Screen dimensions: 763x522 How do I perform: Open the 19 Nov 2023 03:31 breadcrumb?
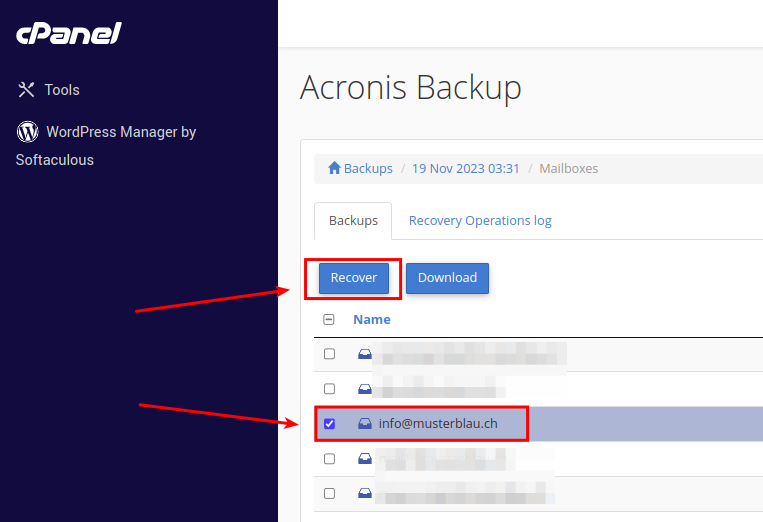tap(466, 168)
